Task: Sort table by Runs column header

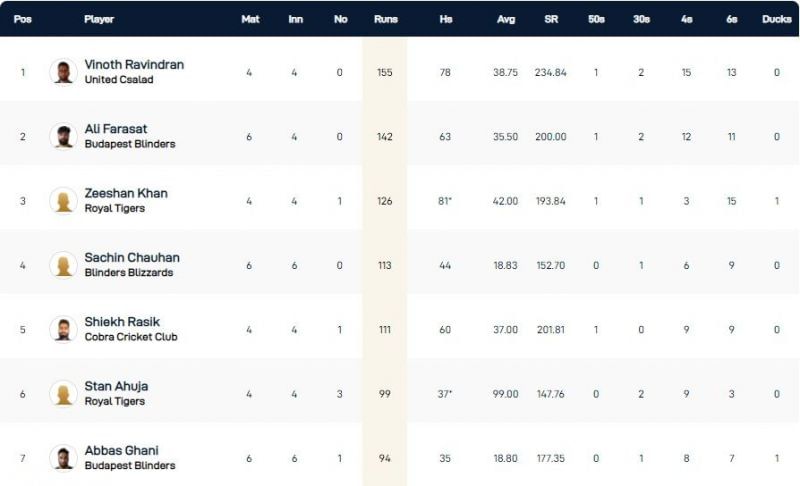Action: 385,19
